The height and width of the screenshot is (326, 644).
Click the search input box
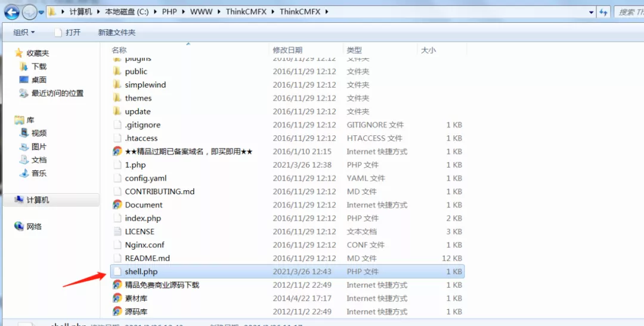629,12
